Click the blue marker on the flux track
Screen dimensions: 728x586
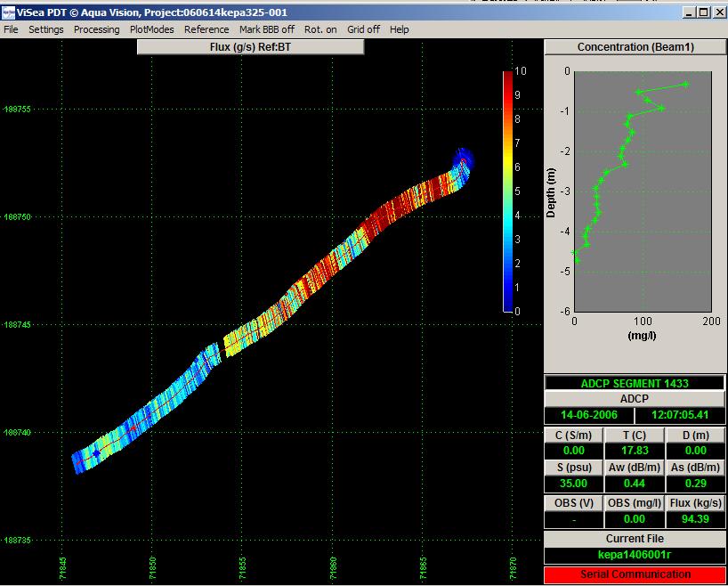(x=97, y=453)
